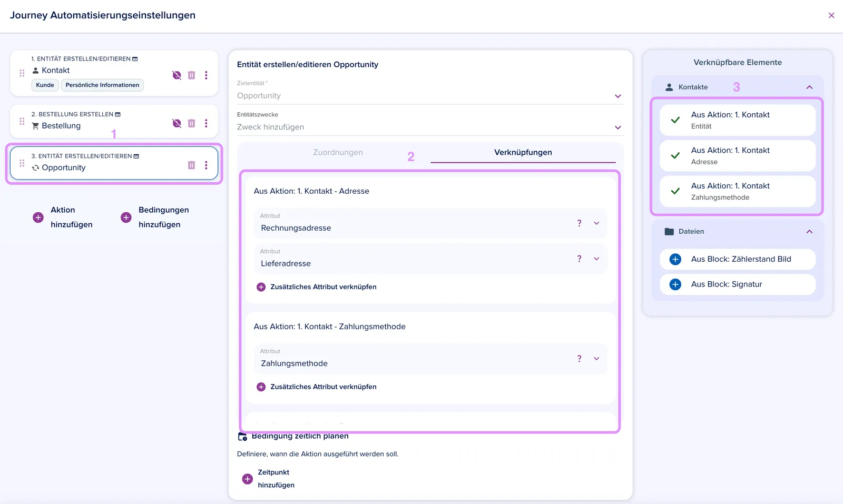
Task: Delete the Opportunity action via trash icon
Action: pos(191,165)
